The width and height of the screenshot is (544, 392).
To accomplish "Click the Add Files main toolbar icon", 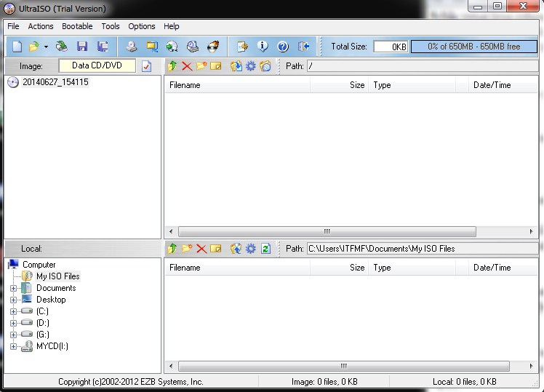I will coord(242,46).
